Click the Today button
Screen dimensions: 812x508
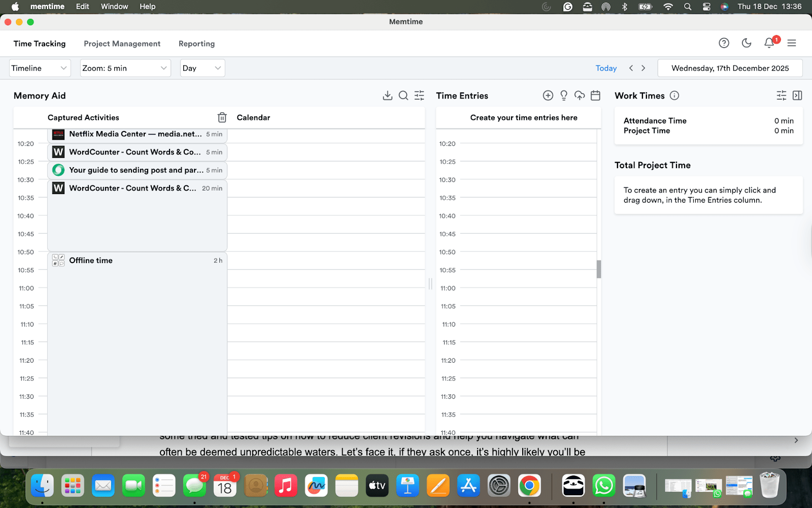pyautogui.click(x=606, y=68)
